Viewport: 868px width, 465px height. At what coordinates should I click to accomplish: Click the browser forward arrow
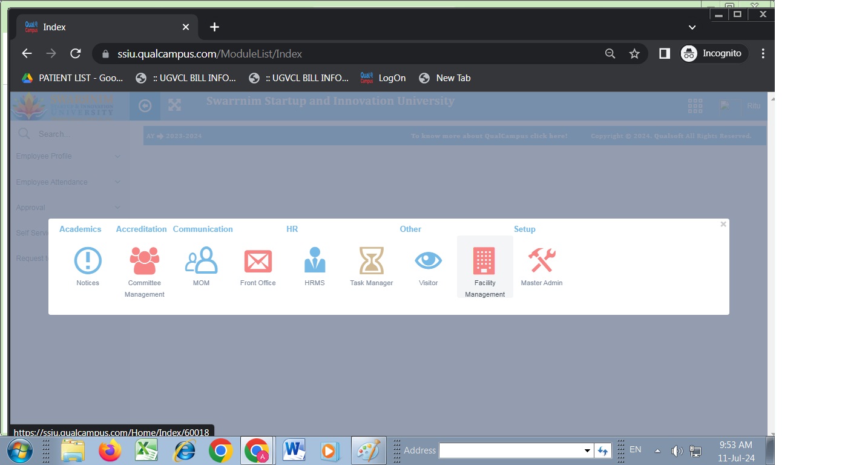pos(51,53)
